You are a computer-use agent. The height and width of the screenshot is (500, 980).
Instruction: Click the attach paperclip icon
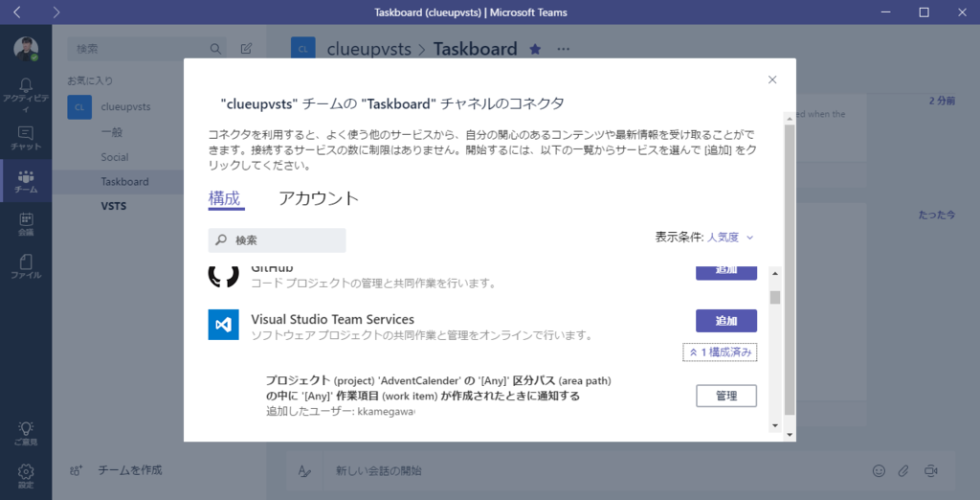click(x=903, y=470)
